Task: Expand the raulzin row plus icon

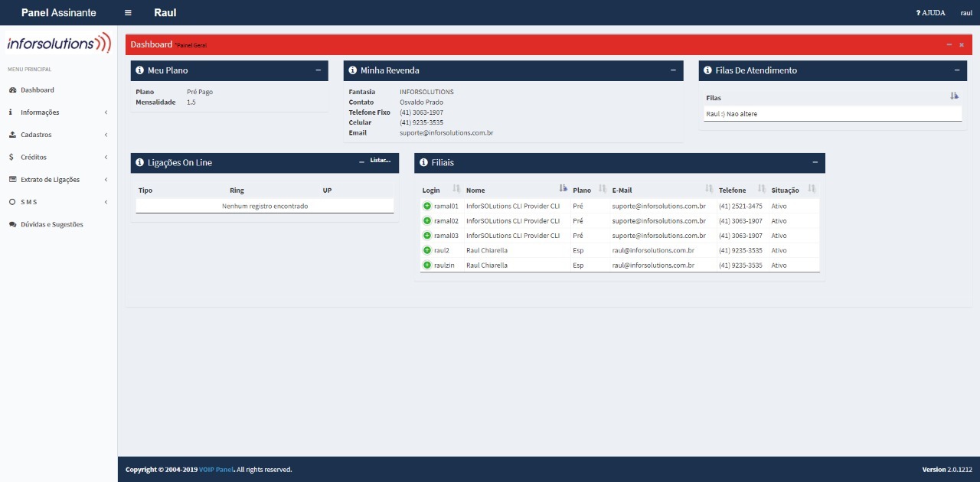Action: click(x=427, y=265)
